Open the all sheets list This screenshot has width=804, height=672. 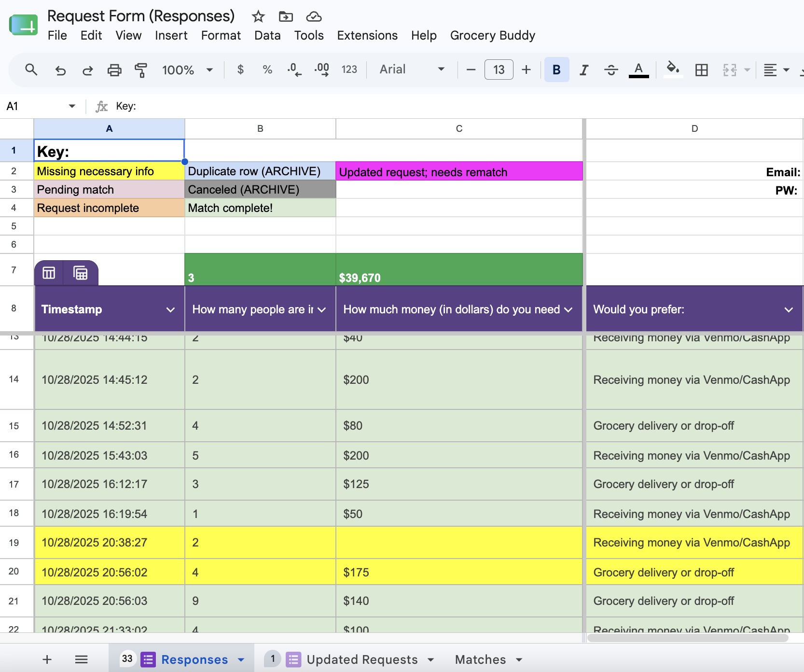point(81,659)
